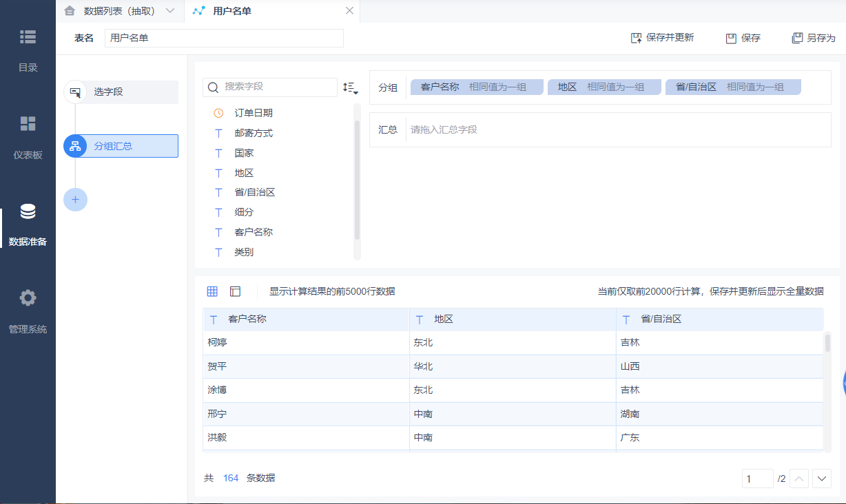Image resolution: width=846 pixels, height=504 pixels.
Task: Open the 仪表板 dashboard section
Action: tap(28, 136)
